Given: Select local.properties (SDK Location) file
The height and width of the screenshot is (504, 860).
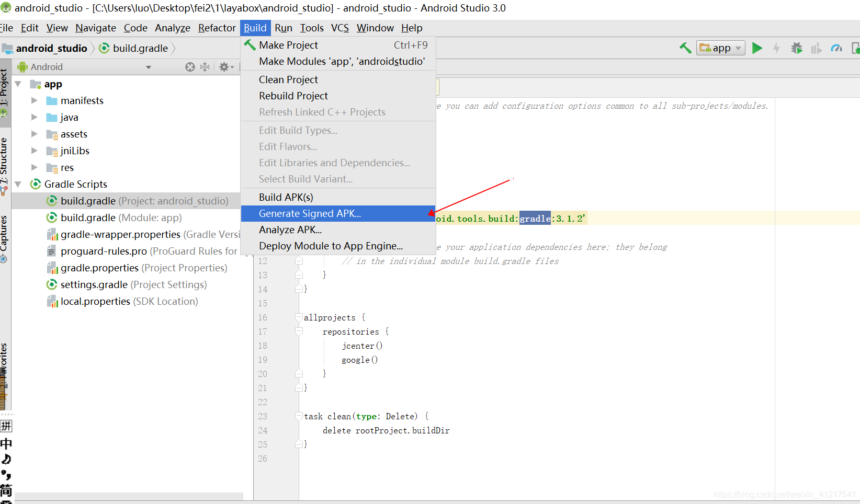Looking at the screenshot, I should [126, 301].
